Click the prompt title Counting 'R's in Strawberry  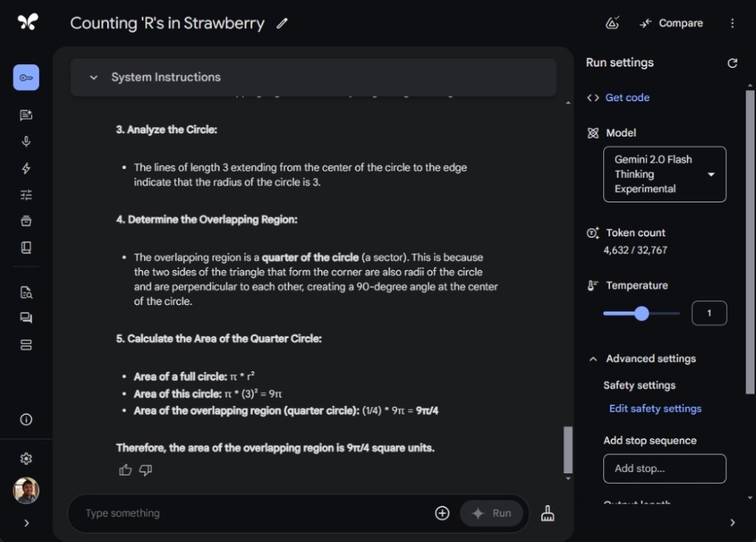tap(168, 23)
